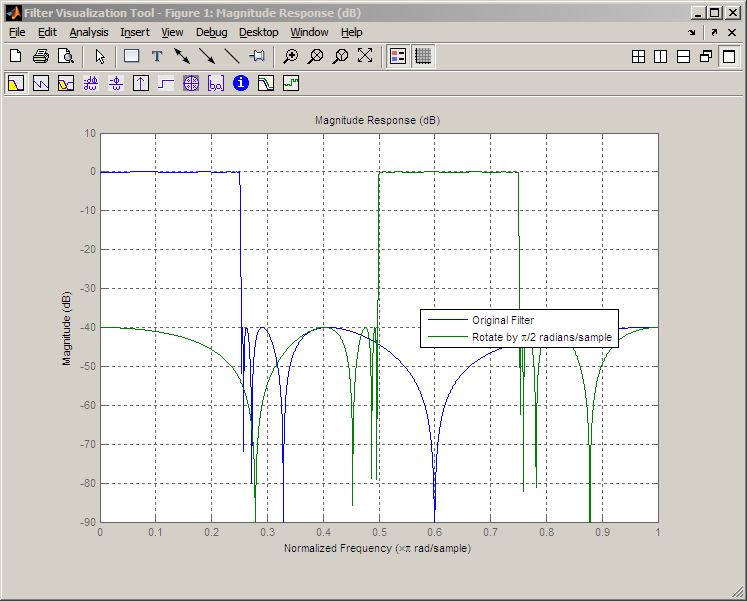The height and width of the screenshot is (601, 747).
Task: Expand the Window menu
Action: [x=309, y=32]
